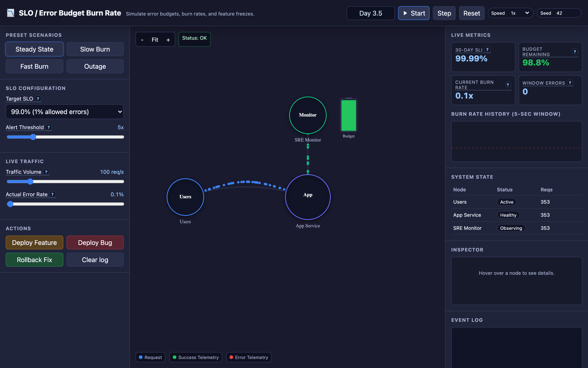Screen dimensions: 588x368
Task: Click the 30-Day SLI help icon
Action: tap(487, 50)
